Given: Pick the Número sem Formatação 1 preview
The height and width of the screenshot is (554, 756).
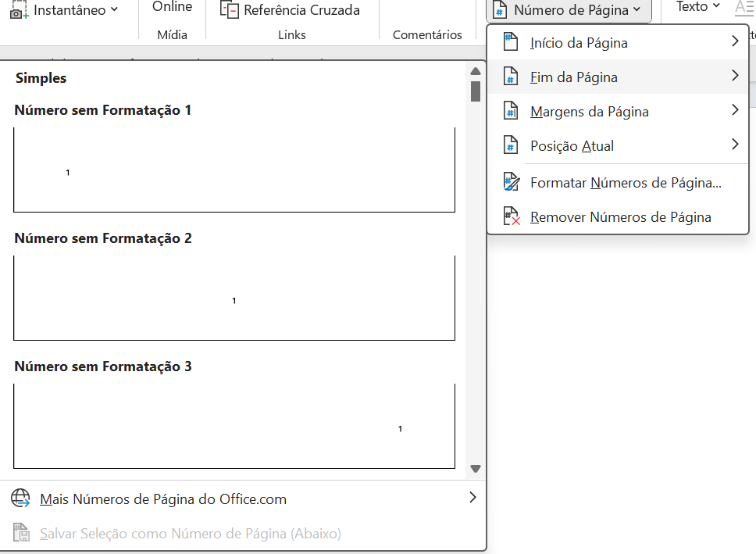Looking at the screenshot, I should point(234,170).
